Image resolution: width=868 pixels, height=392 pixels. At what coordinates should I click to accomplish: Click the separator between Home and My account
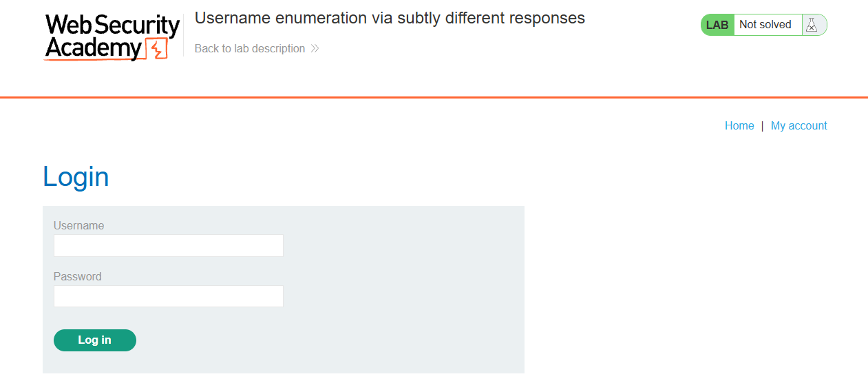coord(763,125)
